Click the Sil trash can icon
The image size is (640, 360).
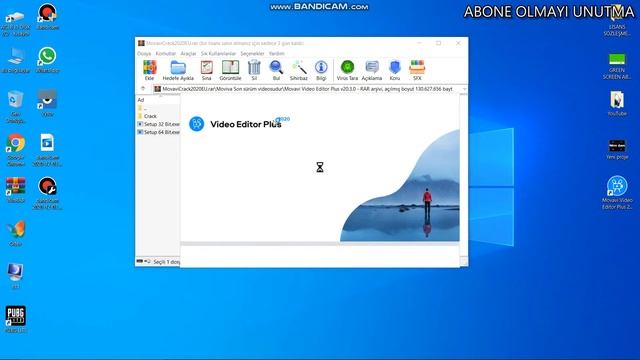pos(254,70)
